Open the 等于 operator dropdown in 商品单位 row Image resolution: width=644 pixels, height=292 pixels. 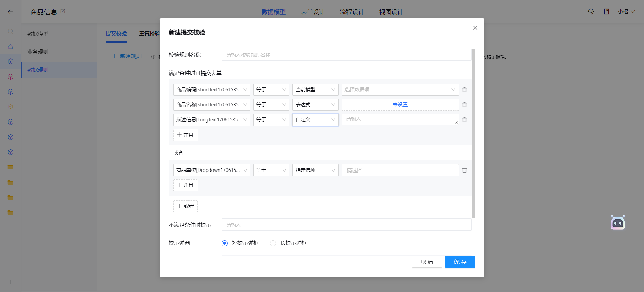point(271,170)
